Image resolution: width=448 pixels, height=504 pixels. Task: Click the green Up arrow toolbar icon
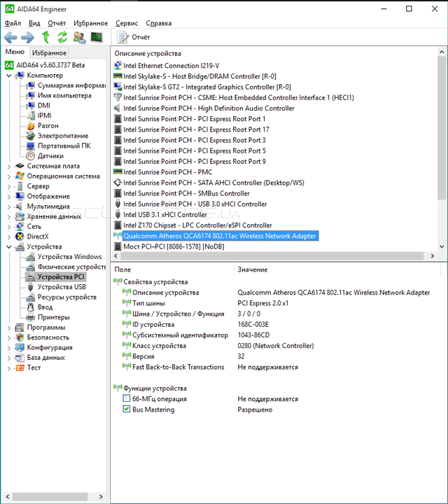click(45, 37)
